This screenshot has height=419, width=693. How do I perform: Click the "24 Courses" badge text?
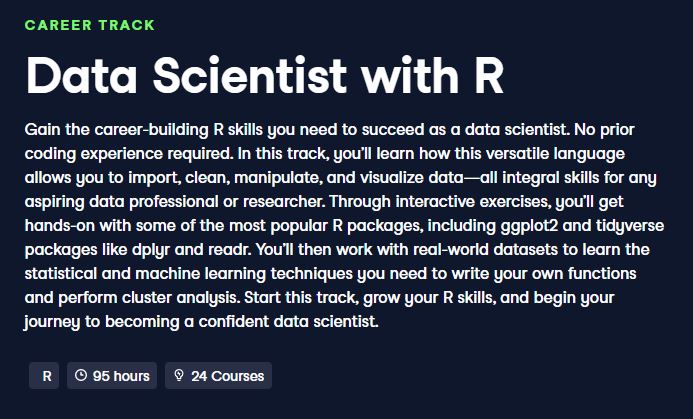pyautogui.click(x=227, y=376)
